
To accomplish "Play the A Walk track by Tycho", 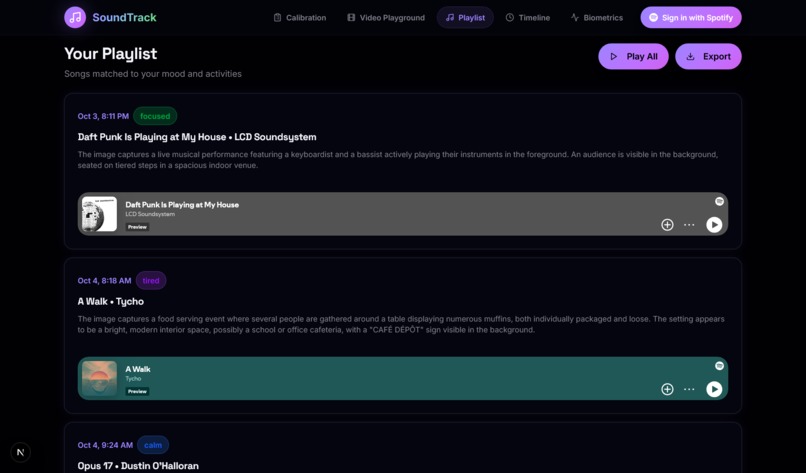I will click(x=714, y=389).
